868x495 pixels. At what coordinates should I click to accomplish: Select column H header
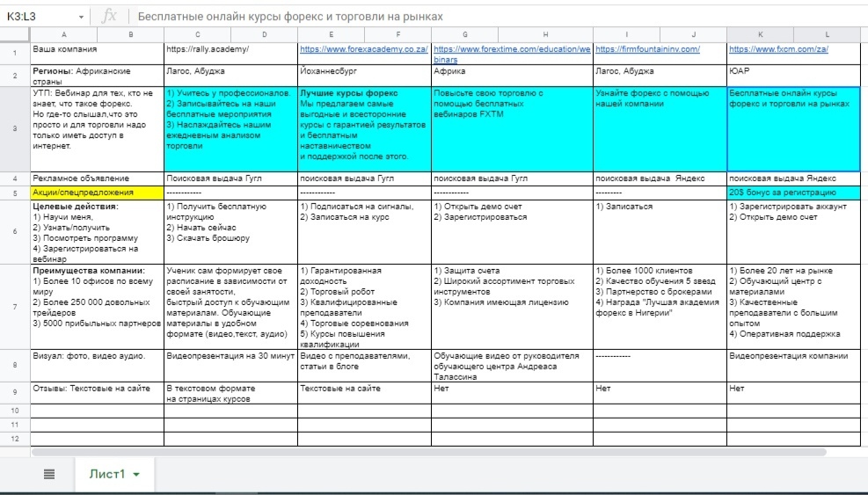pyautogui.click(x=545, y=34)
